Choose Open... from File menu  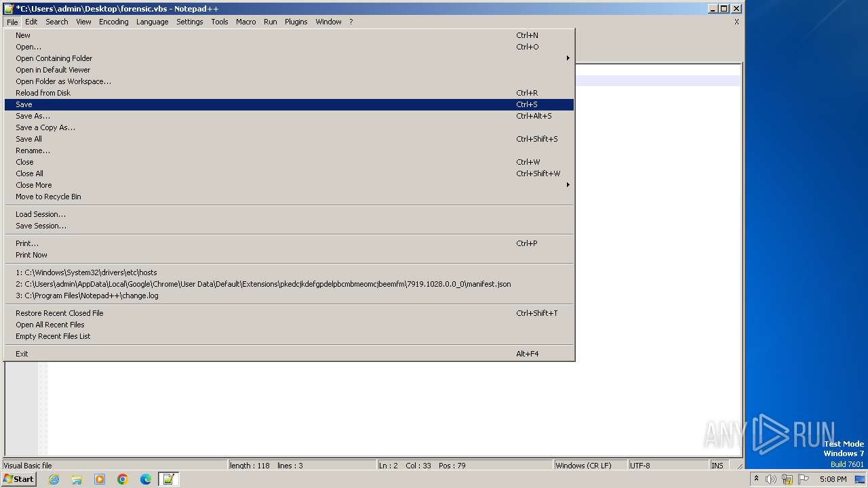tap(289, 47)
